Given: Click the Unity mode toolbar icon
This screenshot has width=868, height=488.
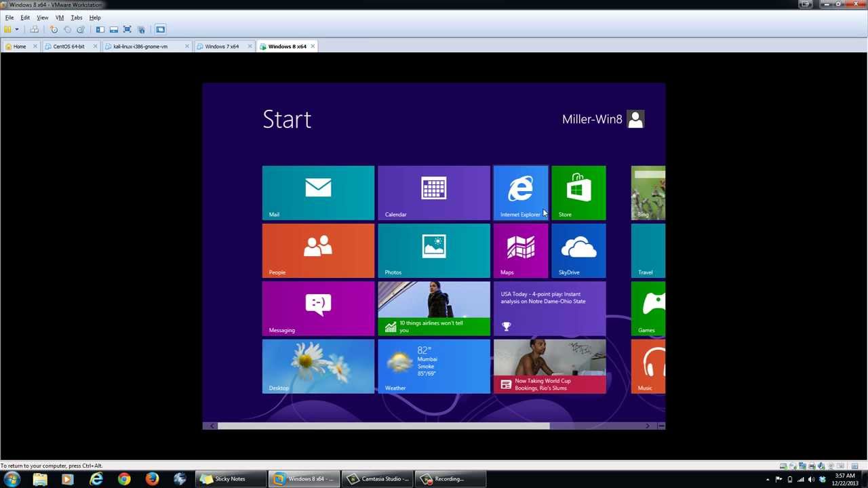Looking at the screenshot, I should click(141, 30).
